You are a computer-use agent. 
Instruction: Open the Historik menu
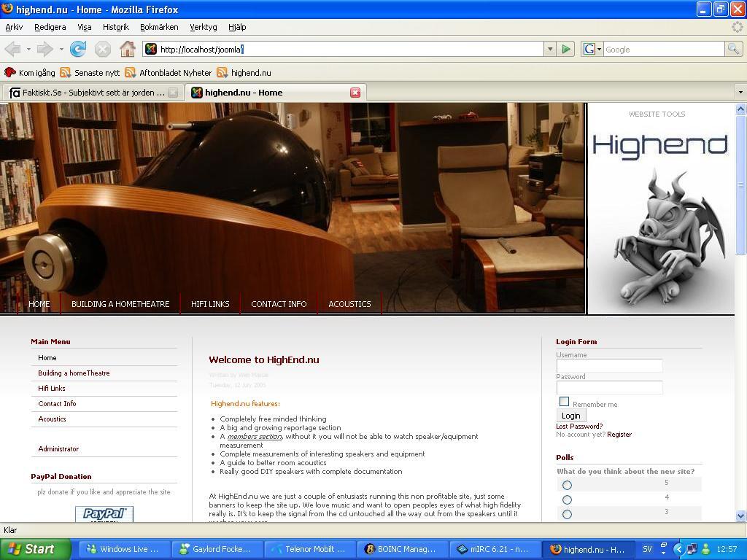[x=116, y=27]
